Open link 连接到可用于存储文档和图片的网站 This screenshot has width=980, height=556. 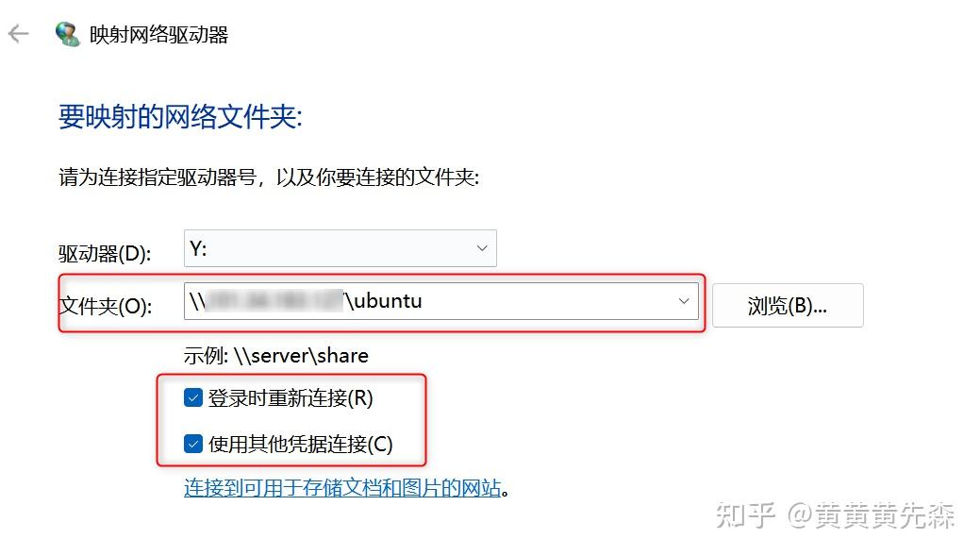tap(342, 488)
